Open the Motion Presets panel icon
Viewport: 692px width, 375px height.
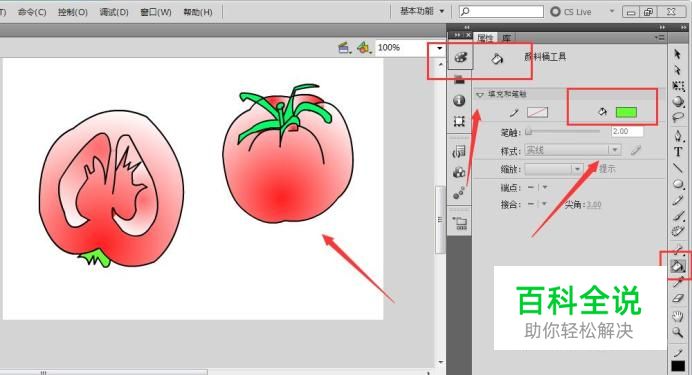tap(459, 193)
